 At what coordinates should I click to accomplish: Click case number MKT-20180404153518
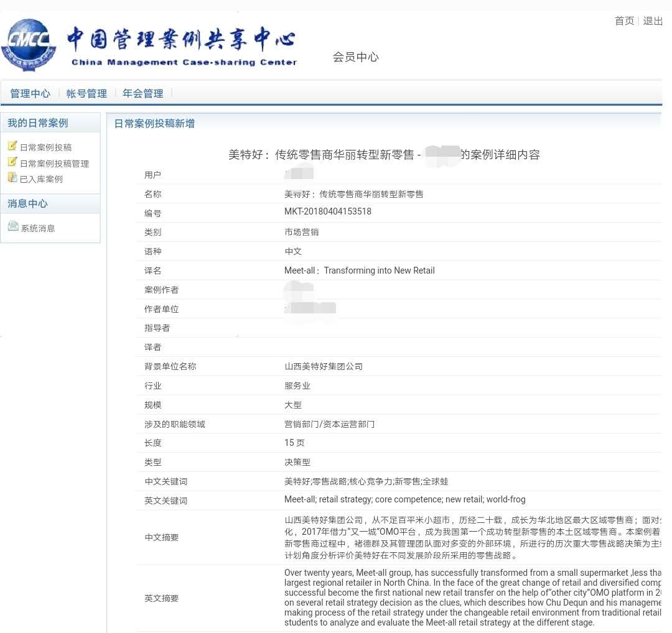[x=328, y=211]
